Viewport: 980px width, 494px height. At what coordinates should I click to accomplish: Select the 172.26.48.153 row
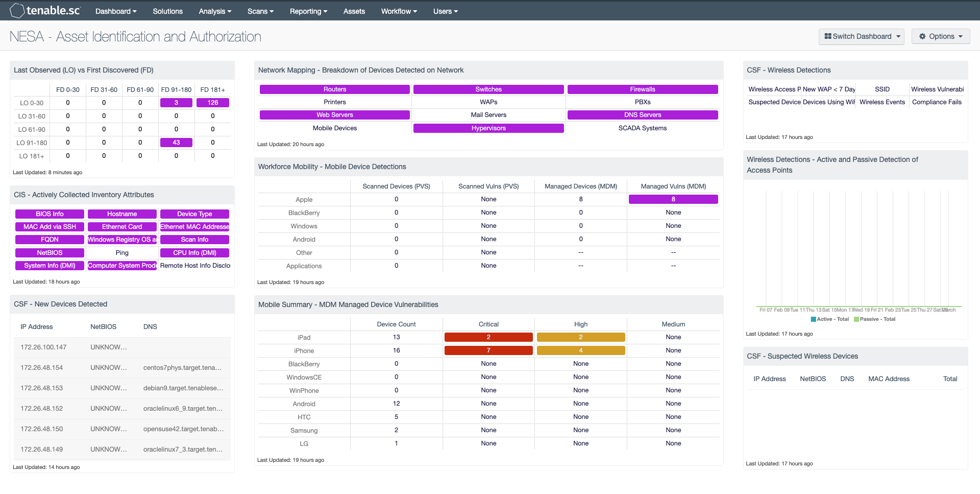click(122, 388)
